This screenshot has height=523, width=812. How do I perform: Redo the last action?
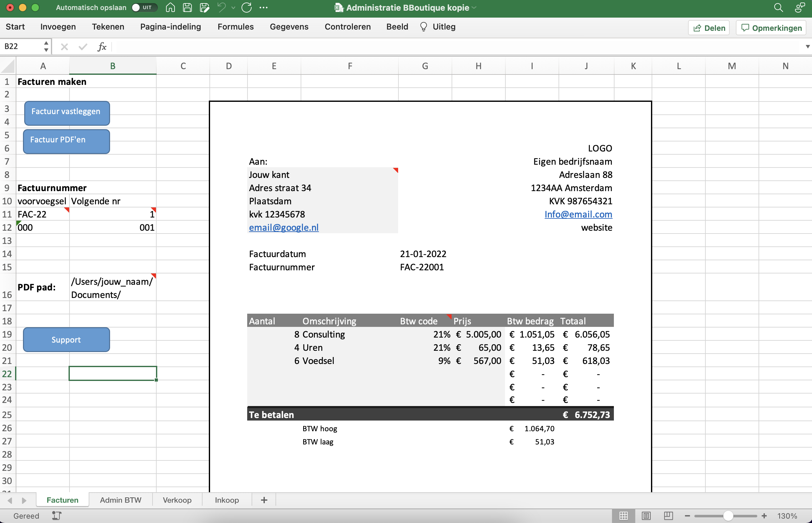247,8
